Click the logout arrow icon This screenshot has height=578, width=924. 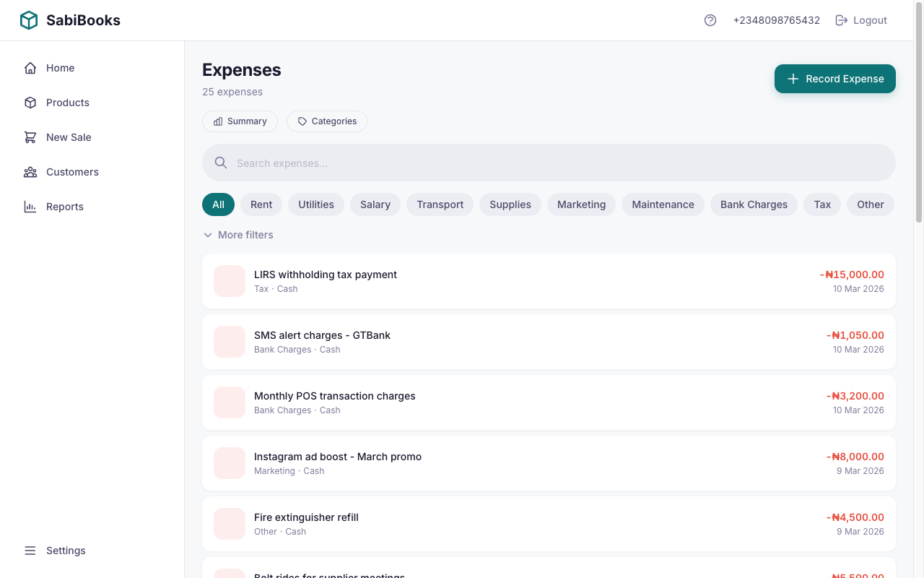pyautogui.click(x=841, y=20)
